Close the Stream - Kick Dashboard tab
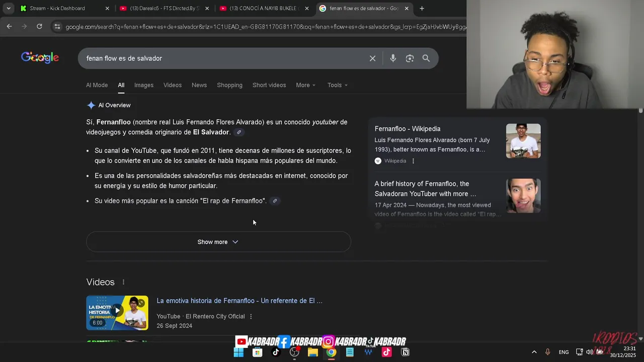The image size is (644, 362). click(107, 8)
